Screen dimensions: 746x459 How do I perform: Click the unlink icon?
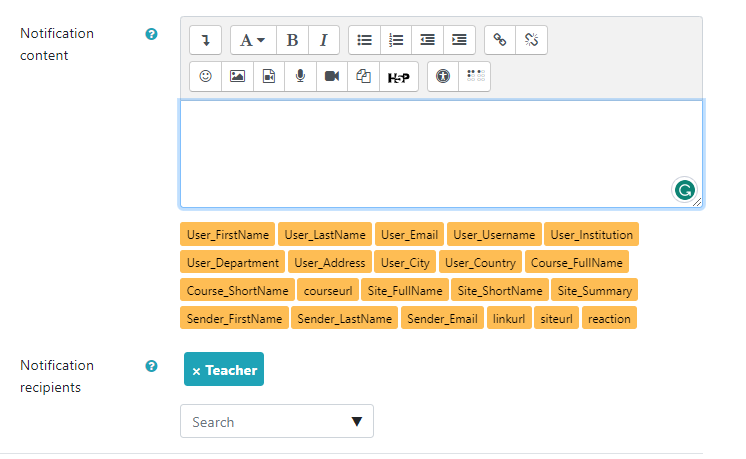click(531, 40)
